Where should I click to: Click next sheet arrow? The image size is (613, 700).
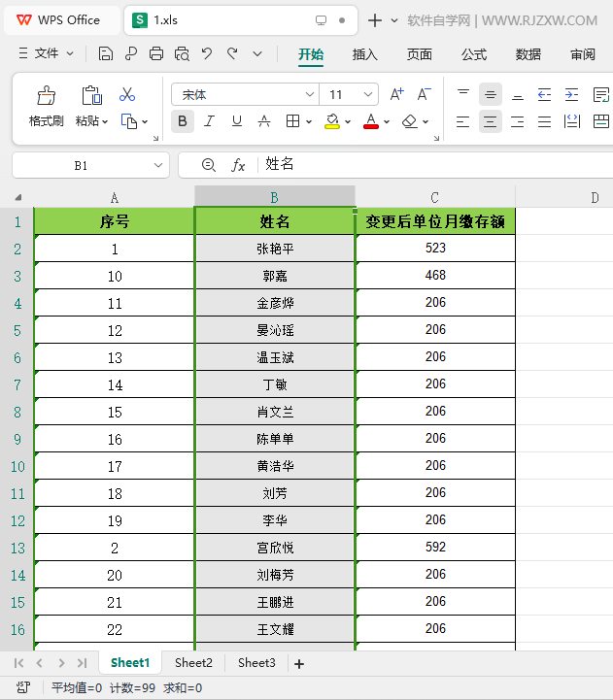coord(61,663)
